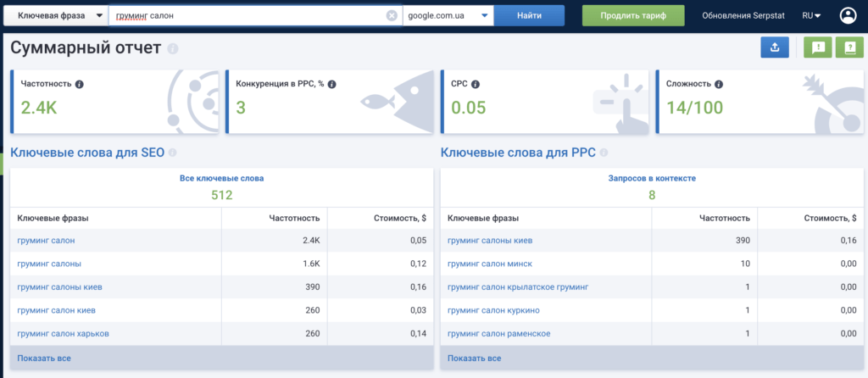868x378 pixels.
Task: Open the груминг салон keyword in SEO table
Action: pos(46,241)
